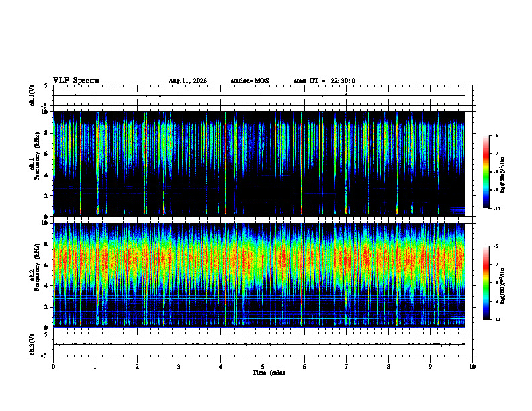Click the "-6" label on ch.1 color bar
Image resolution: width=532 pixels, height=411 pixels.
496,135
